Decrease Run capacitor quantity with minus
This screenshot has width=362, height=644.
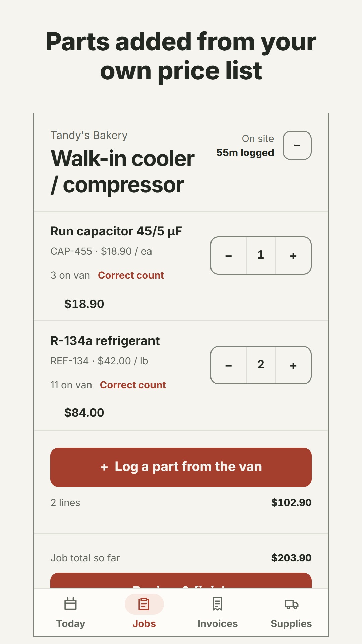tap(229, 256)
